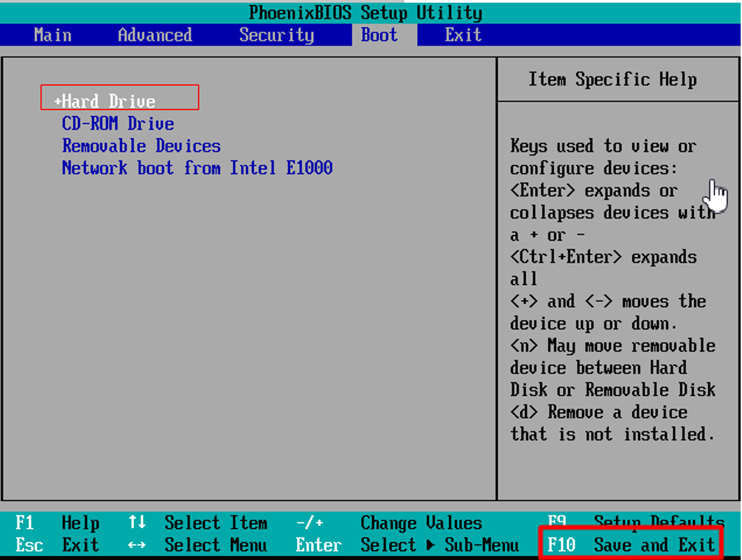
Task: Click the up-down arrows Select Item hint
Action: pos(198,523)
